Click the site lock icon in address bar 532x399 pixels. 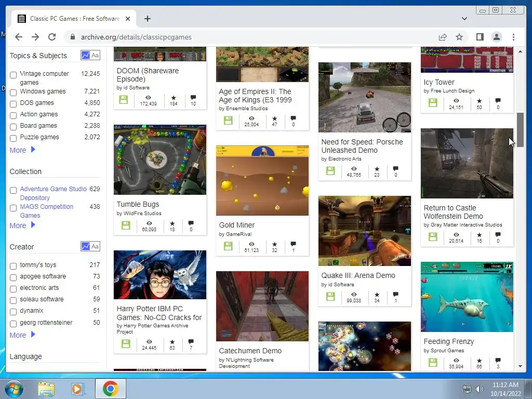click(x=72, y=37)
